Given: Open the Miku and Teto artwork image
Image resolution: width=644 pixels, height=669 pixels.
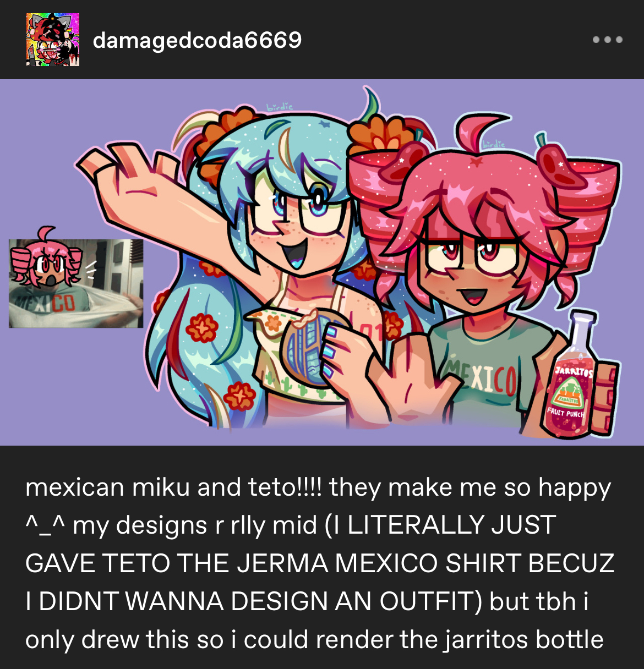Looking at the screenshot, I should pyautogui.click(x=322, y=262).
